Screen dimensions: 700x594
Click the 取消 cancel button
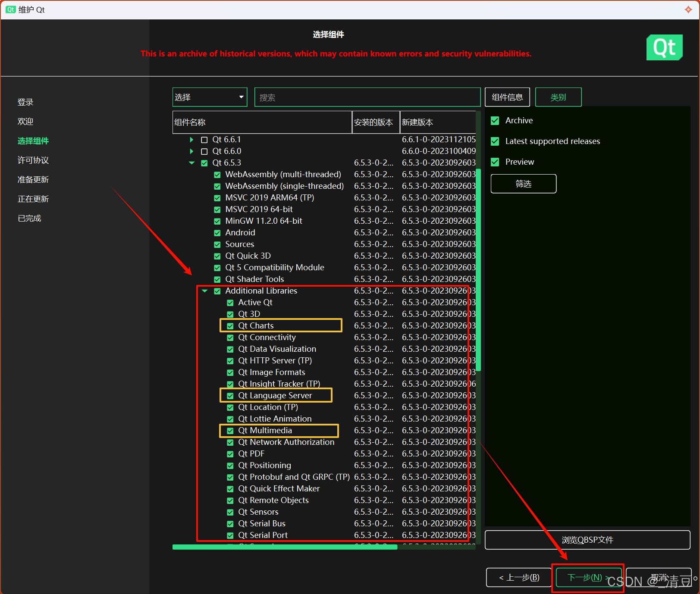pos(659,577)
